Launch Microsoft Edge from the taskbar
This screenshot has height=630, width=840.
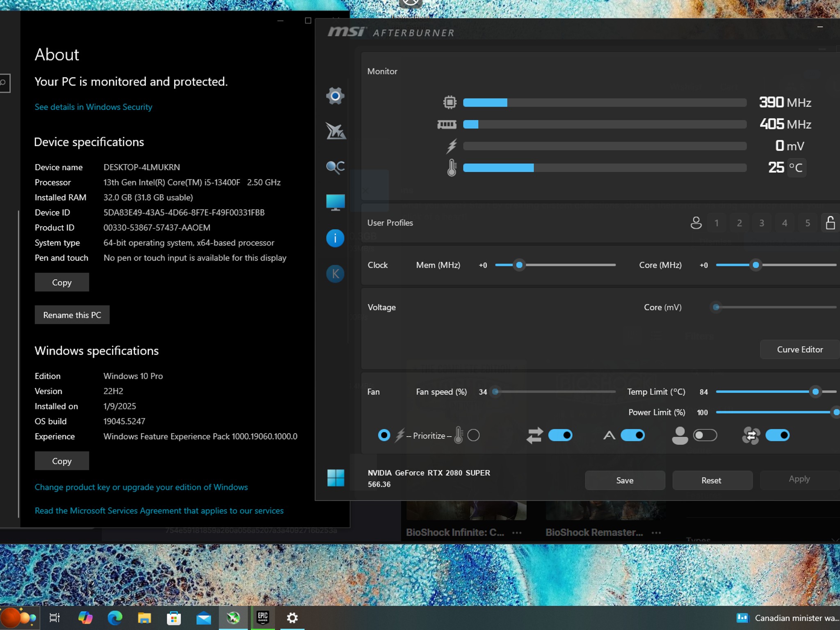[115, 618]
